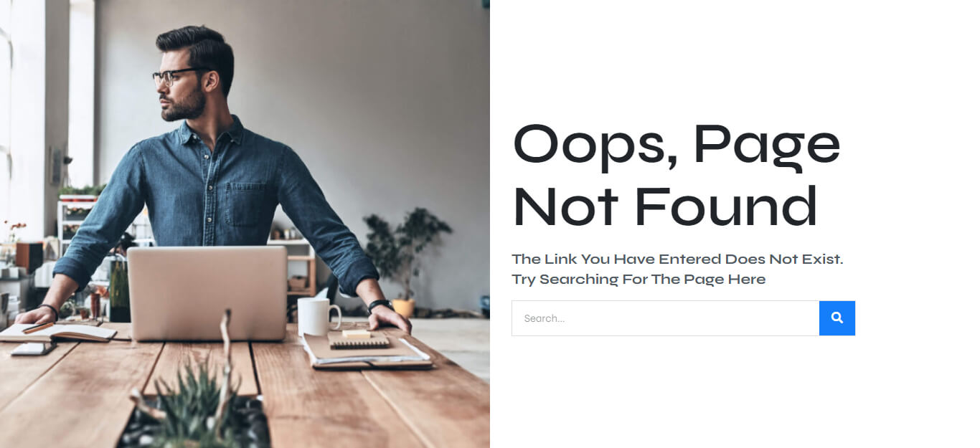Click the silver laptop in the photo
This screenshot has height=448, width=980.
point(207,293)
